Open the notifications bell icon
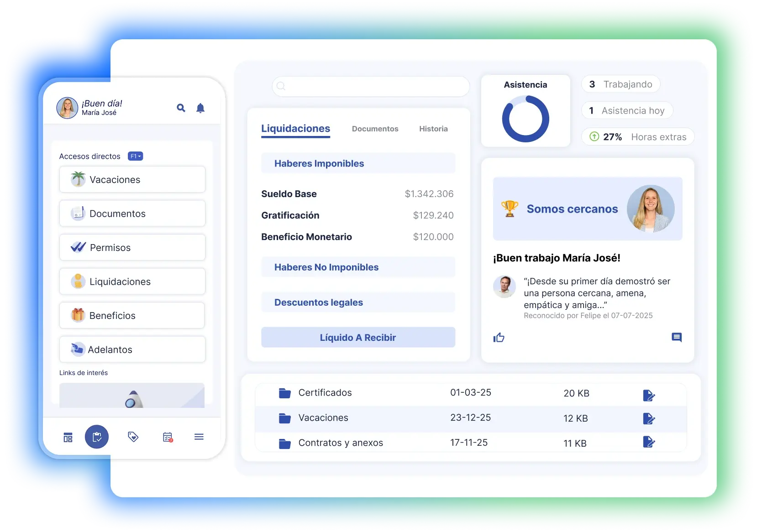The width and height of the screenshot is (757, 532). 200,108
